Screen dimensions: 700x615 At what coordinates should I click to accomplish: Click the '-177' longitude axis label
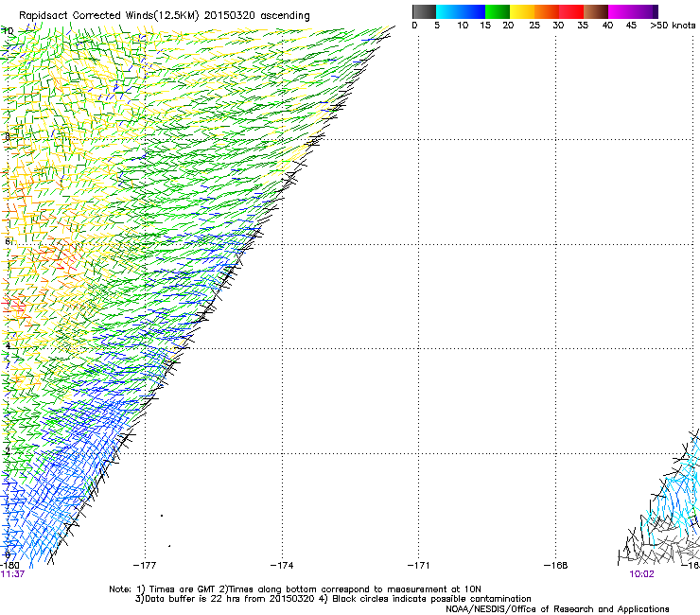click(x=145, y=566)
